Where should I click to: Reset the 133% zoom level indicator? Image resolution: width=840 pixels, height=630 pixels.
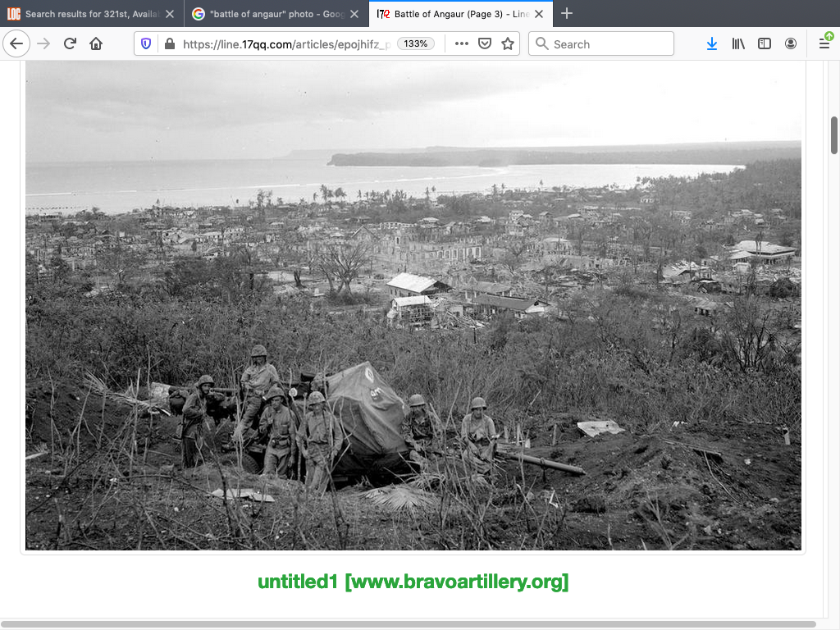pyautogui.click(x=416, y=44)
